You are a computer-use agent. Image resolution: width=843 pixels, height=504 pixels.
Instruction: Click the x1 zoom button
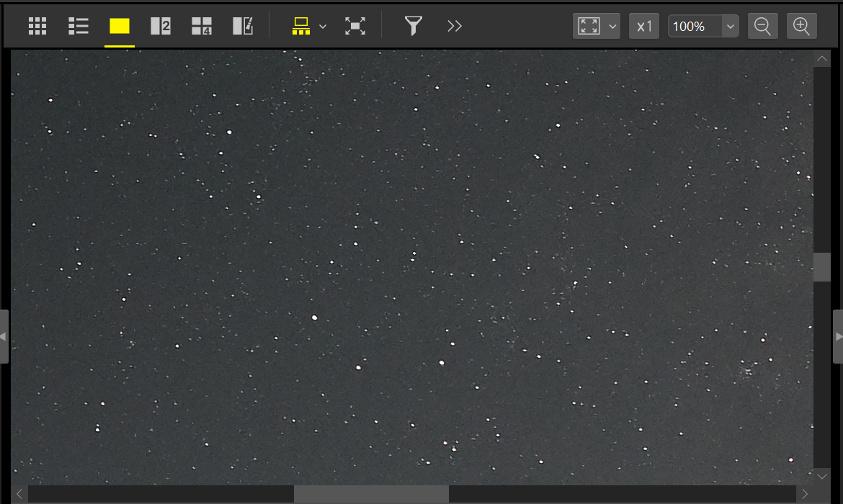[x=644, y=27]
